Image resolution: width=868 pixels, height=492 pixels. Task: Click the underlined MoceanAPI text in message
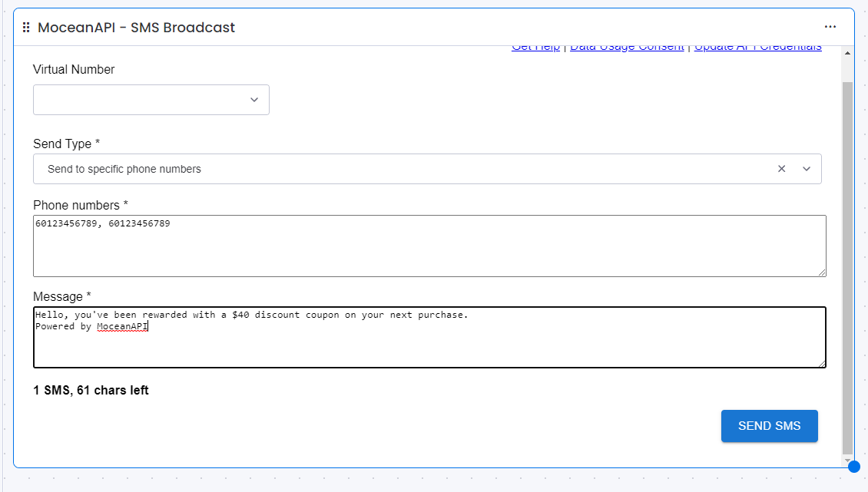pyautogui.click(x=121, y=325)
